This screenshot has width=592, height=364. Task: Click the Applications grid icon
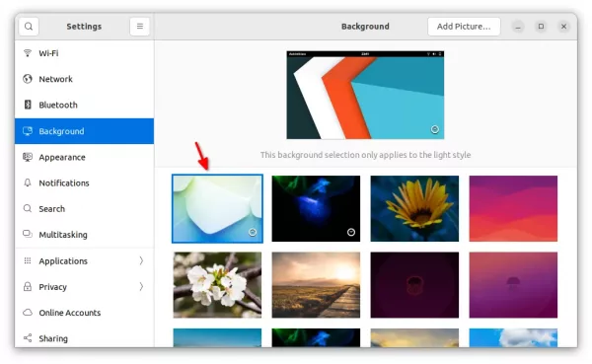(x=28, y=260)
